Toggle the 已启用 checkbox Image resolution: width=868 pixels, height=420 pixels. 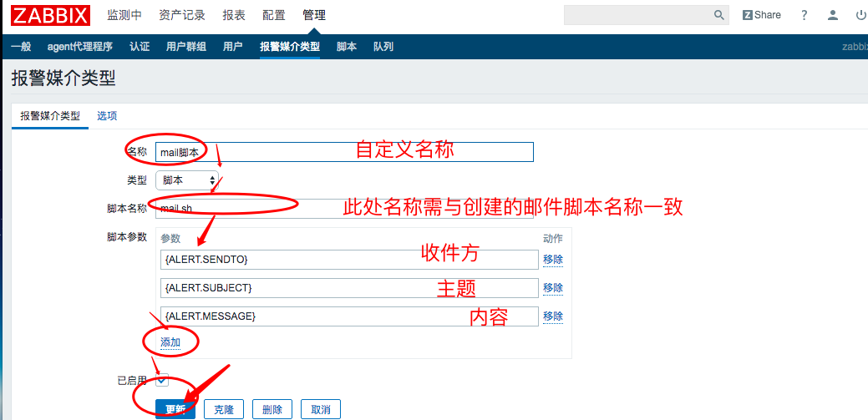(161, 380)
